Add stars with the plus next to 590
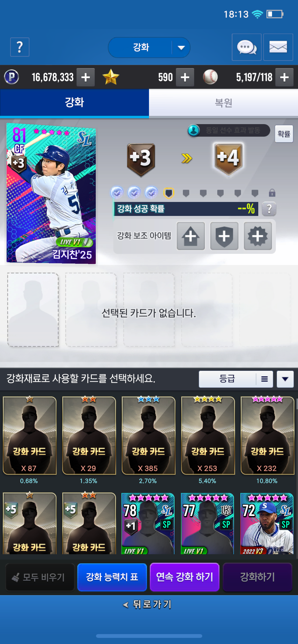Screen dimensions: 298x644 click(185, 77)
